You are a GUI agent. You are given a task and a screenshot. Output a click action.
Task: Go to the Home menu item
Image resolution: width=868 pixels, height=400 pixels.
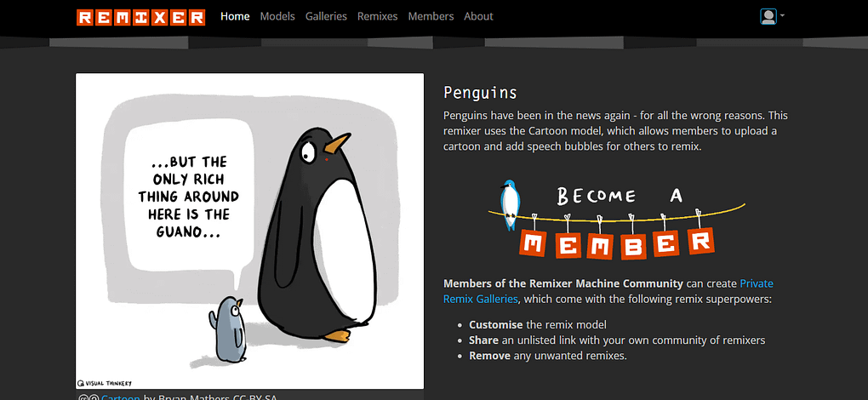pos(235,16)
